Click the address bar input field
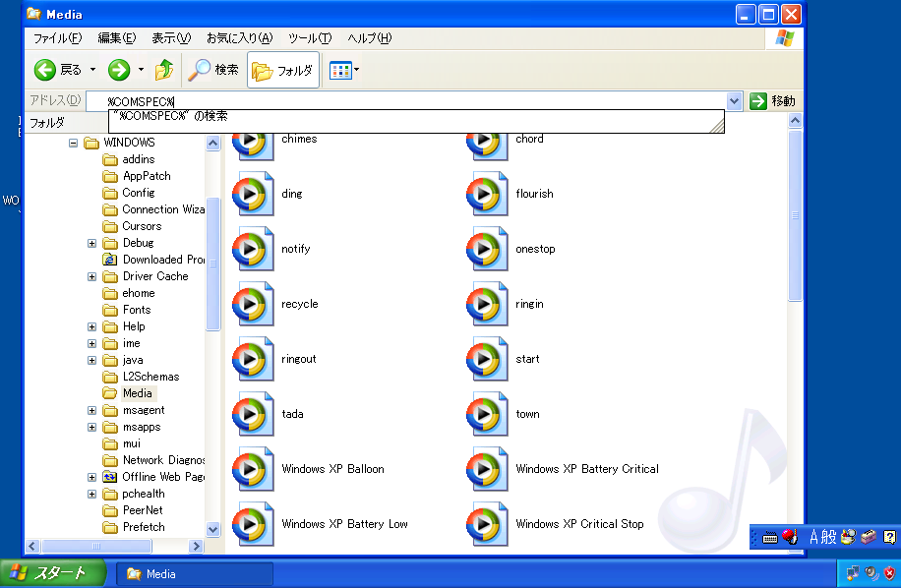The image size is (901, 588). (x=405, y=101)
